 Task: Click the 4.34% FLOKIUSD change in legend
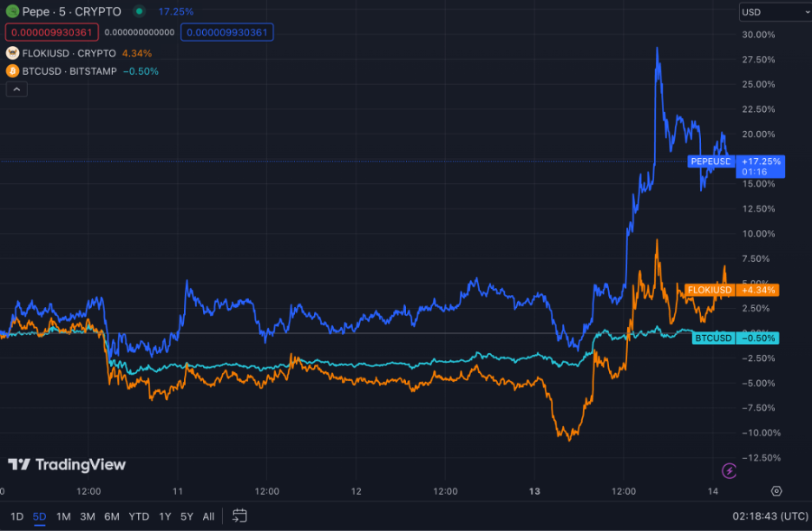(x=137, y=53)
